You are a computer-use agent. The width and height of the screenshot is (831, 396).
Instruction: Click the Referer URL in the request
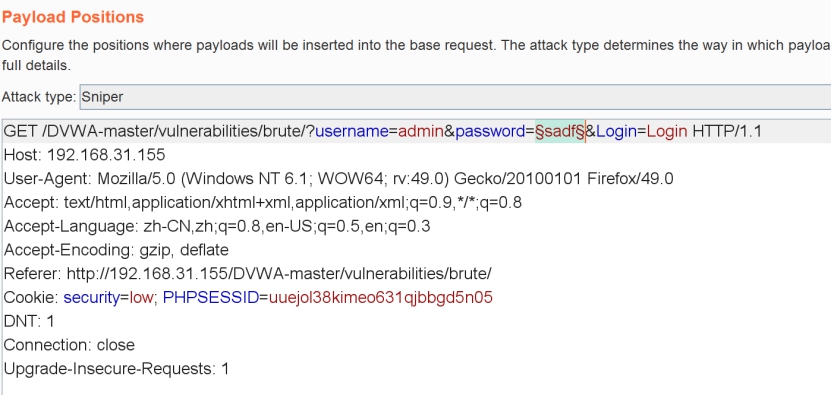click(x=279, y=274)
